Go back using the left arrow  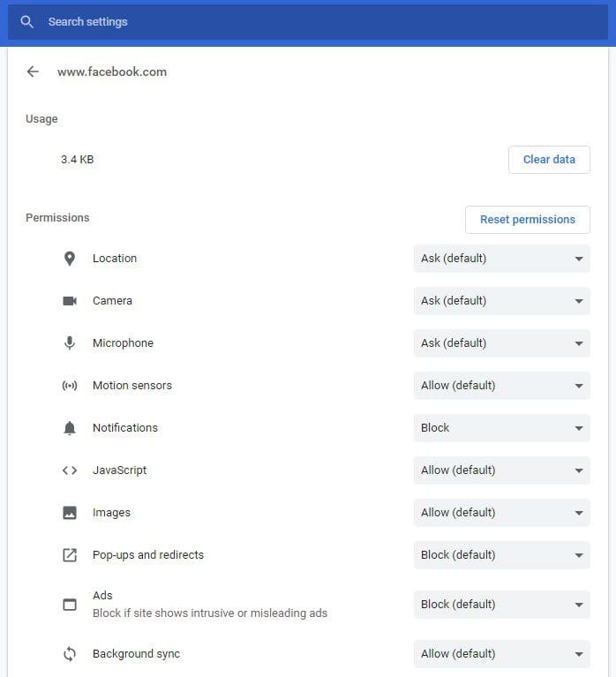[33, 71]
